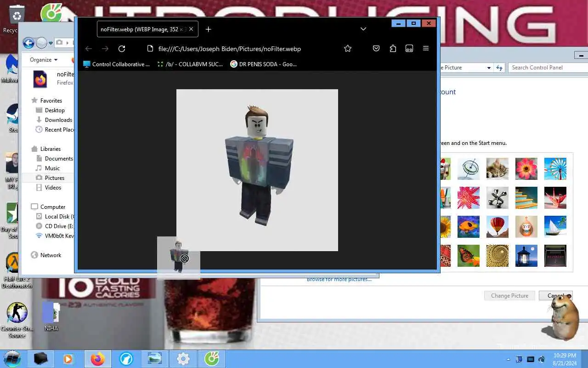Go forward in Firefox navigation
The image size is (588, 368).
pos(105,49)
